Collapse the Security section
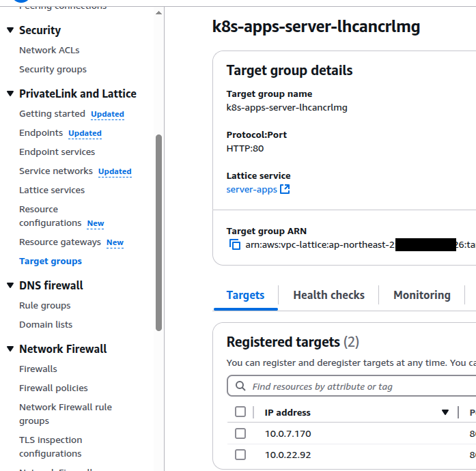The height and width of the screenshot is (471, 476). 10,30
